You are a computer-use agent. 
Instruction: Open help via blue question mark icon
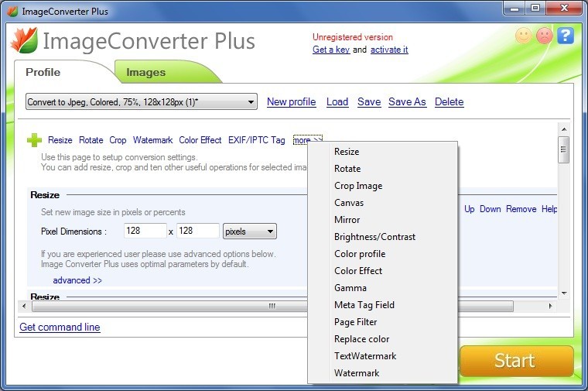(x=566, y=36)
